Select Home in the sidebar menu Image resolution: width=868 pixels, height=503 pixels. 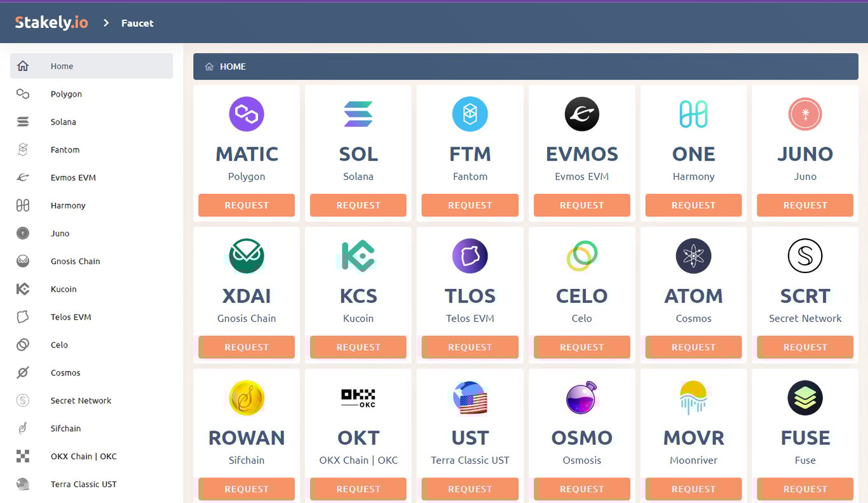(92, 66)
